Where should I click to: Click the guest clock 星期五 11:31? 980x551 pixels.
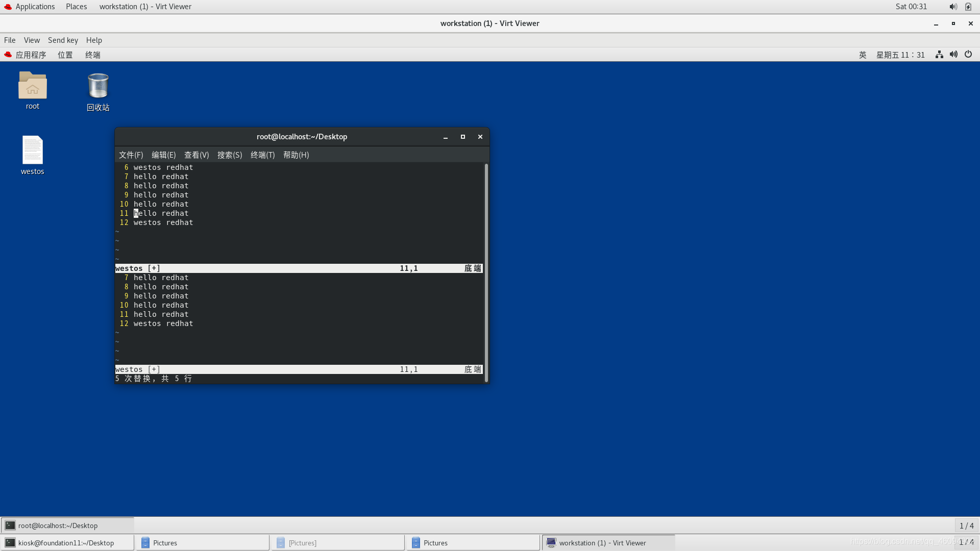click(x=900, y=55)
